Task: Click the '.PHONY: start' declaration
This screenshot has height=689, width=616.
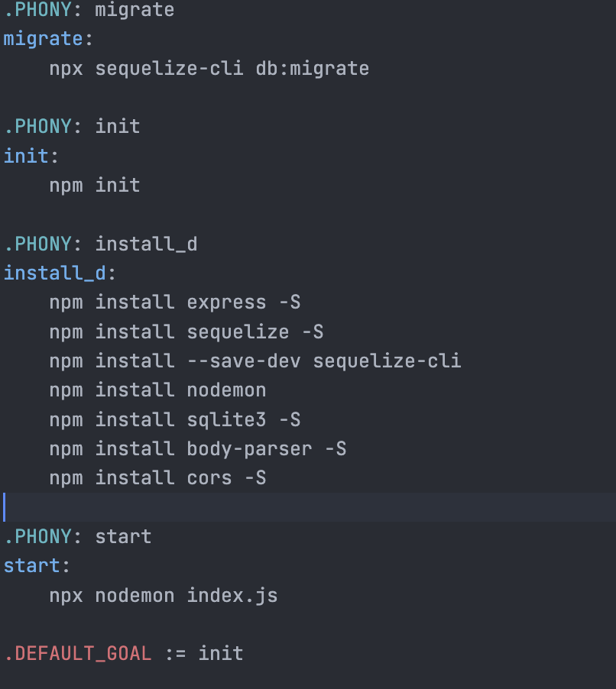Action: [x=77, y=537]
